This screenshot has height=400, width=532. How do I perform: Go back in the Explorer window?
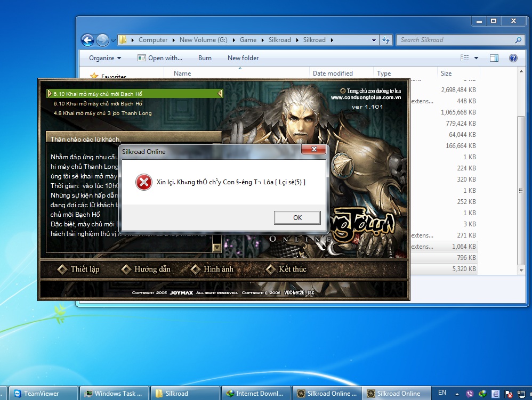[x=87, y=40]
